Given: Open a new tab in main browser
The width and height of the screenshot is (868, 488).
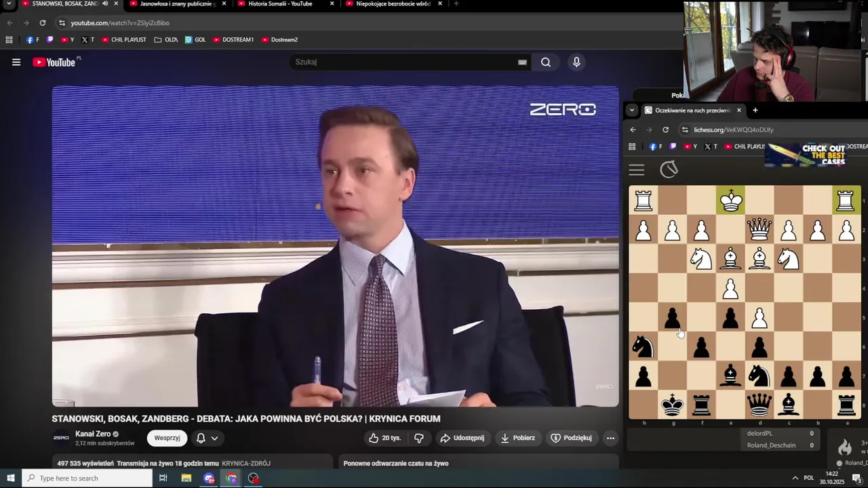Looking at the screenshot, I should (456, 4).
